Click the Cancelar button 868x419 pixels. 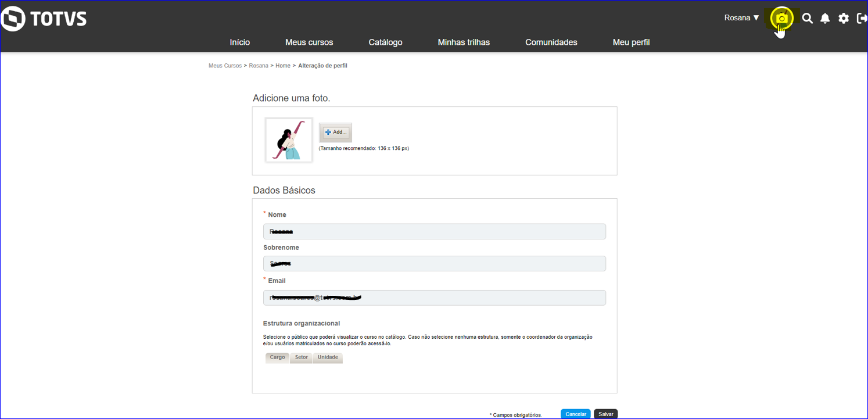(576, 414)
